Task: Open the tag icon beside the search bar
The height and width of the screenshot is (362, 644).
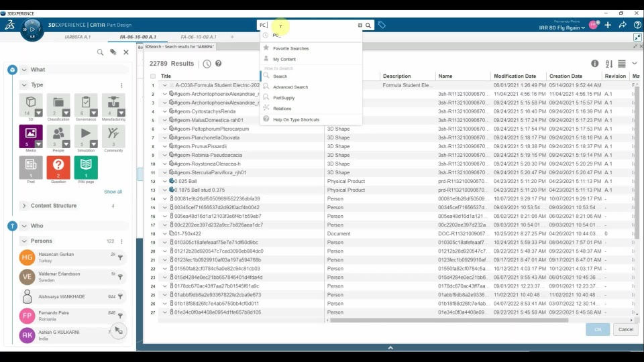Action: (382, 25)
